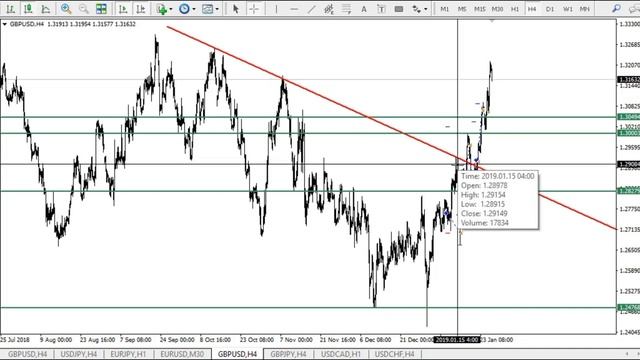Open the add indicators list icon

[162, 9]
